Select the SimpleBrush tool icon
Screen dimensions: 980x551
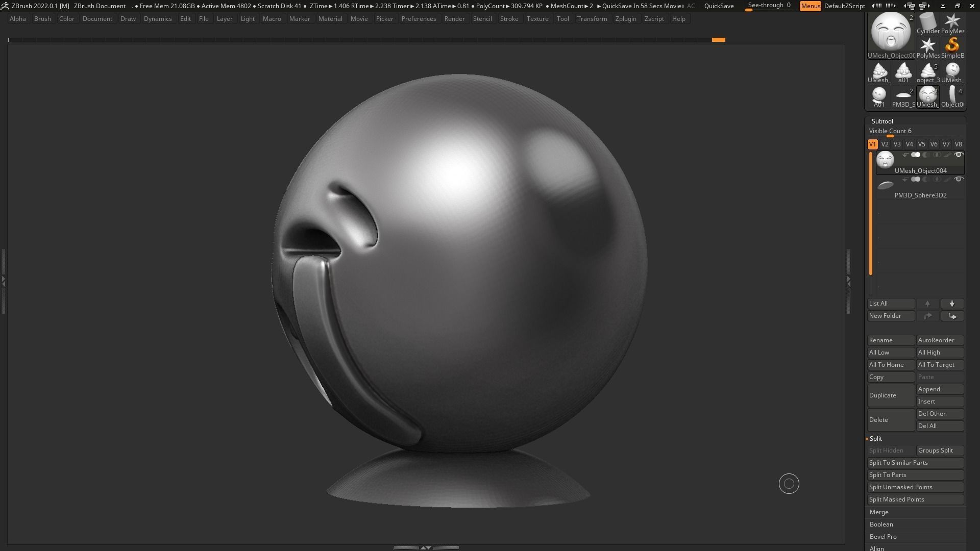click(x=952, y=48)
